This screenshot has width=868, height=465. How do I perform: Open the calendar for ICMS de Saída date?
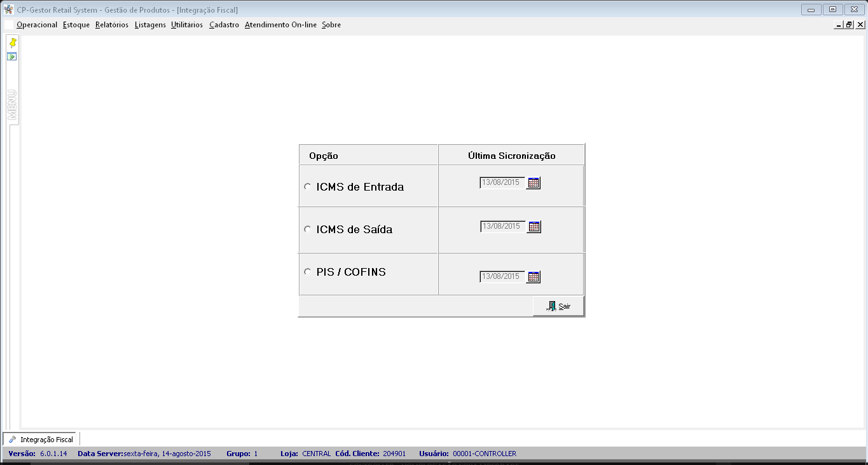[x=534, y=227]
